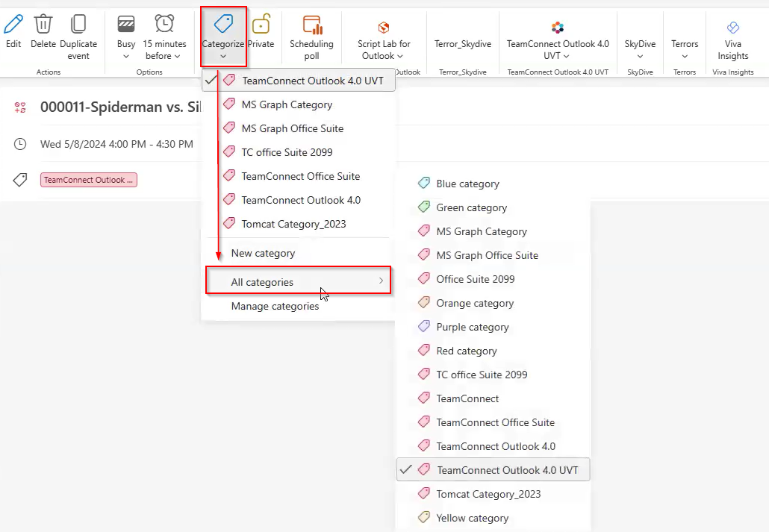Click the event title icon beside 000011-Spiderman

click(x=20, y=107)
